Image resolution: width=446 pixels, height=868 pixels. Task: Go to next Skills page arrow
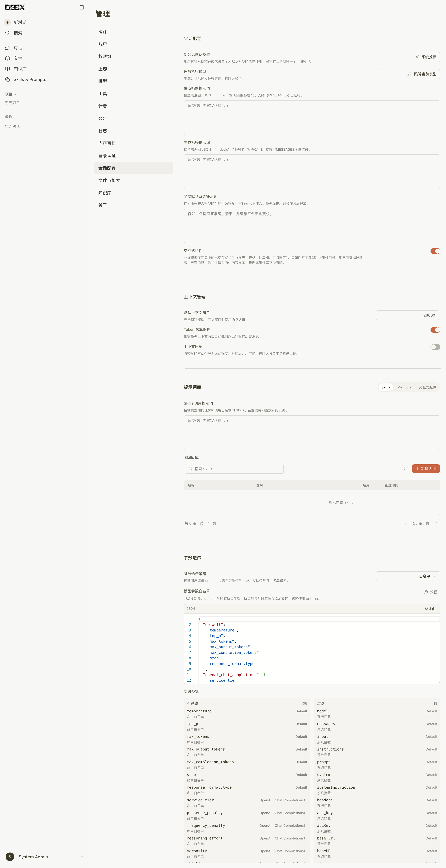pyautogui.click(x=437, y=523)
